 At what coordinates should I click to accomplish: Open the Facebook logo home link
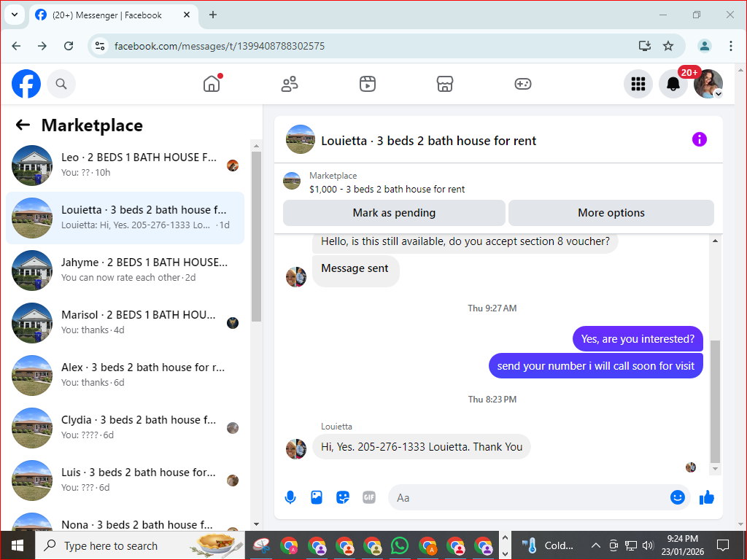pyautogui.click(x=26, y=84)
